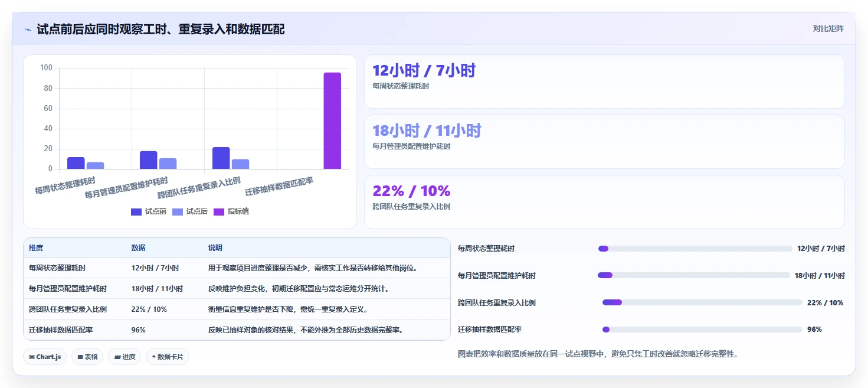This screenshot has height=388, width=868.
Task: Toggle the 试点后 legend item
Action: click(190, 211)
